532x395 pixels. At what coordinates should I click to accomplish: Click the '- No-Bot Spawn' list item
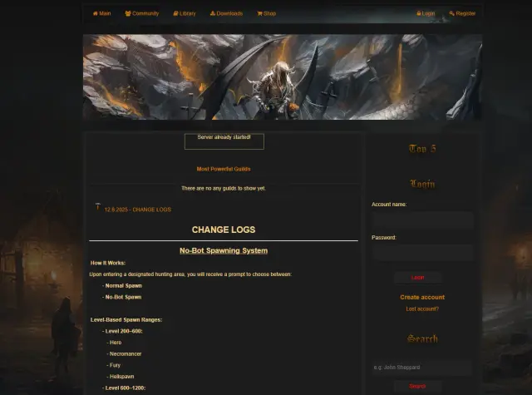pyautogui.click(x=122, y=297)
